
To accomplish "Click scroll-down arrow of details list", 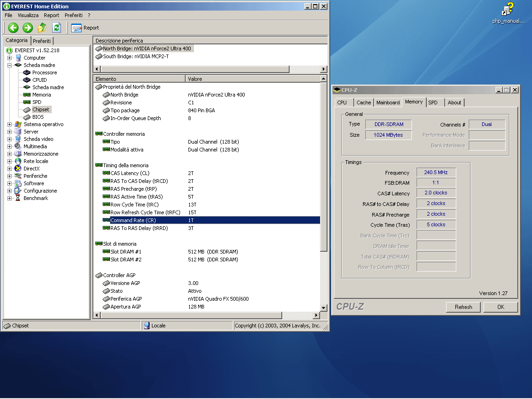I will click(x=323, y=308).
